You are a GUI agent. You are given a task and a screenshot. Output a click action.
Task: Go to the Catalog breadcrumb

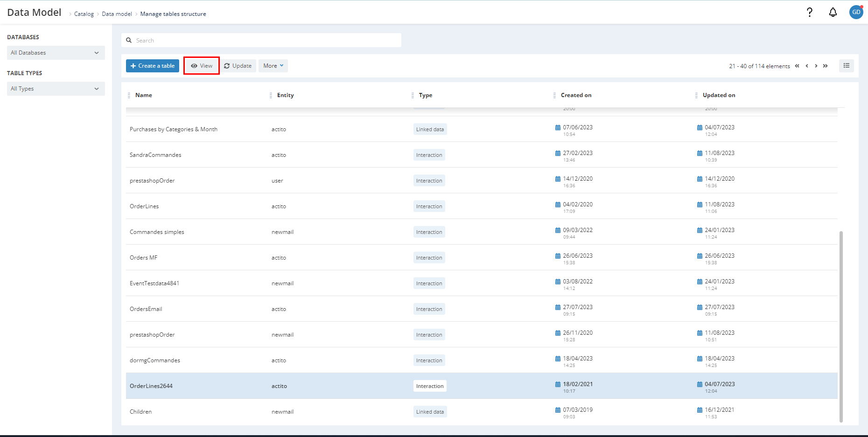[84, 14]
